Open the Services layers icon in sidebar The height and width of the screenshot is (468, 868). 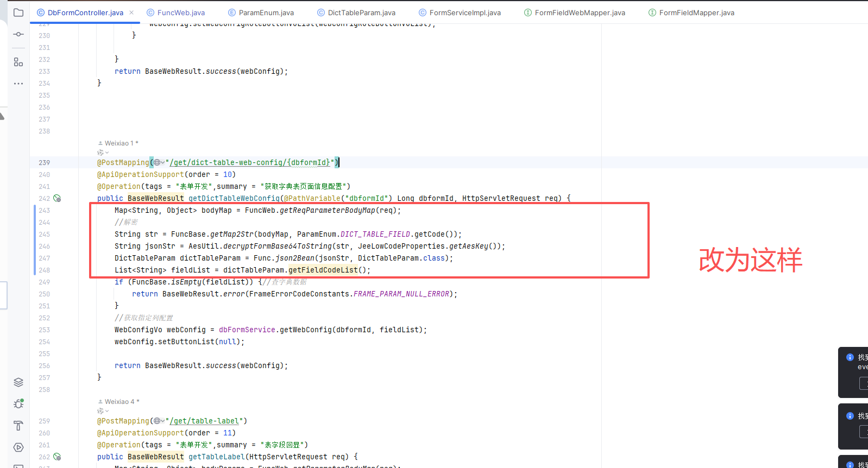(x=18, y=382)
